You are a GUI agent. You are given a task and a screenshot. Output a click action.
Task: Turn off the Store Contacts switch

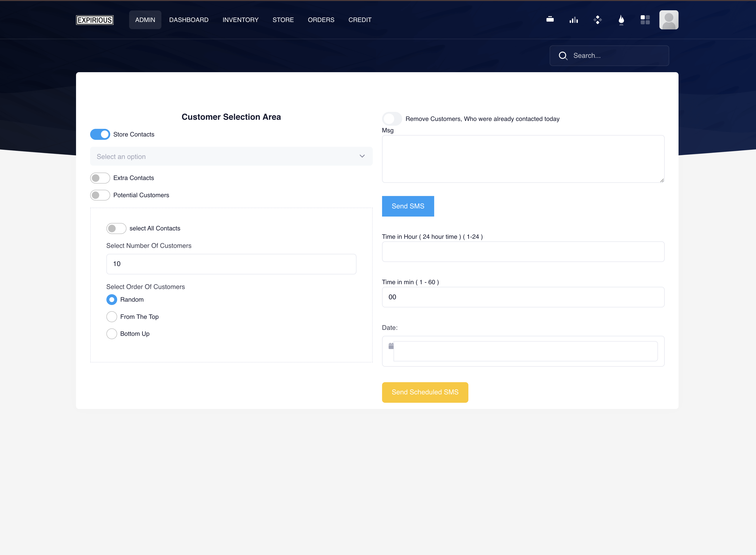coord(100,134)
